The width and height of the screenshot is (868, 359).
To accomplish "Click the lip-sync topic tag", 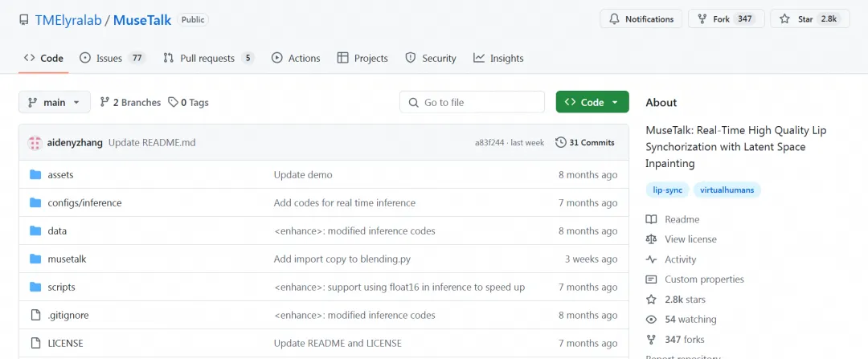I will [666, 190].
